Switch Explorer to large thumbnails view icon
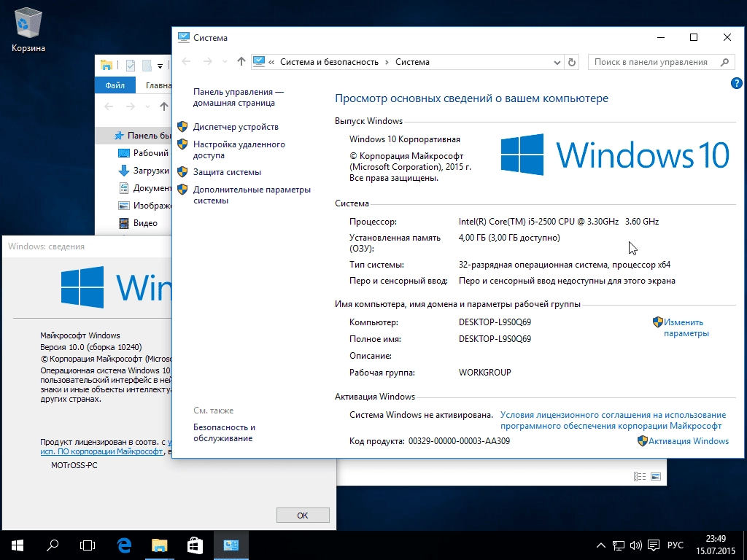The width and height of the screenshot is (747, 560). coord(656,476)
